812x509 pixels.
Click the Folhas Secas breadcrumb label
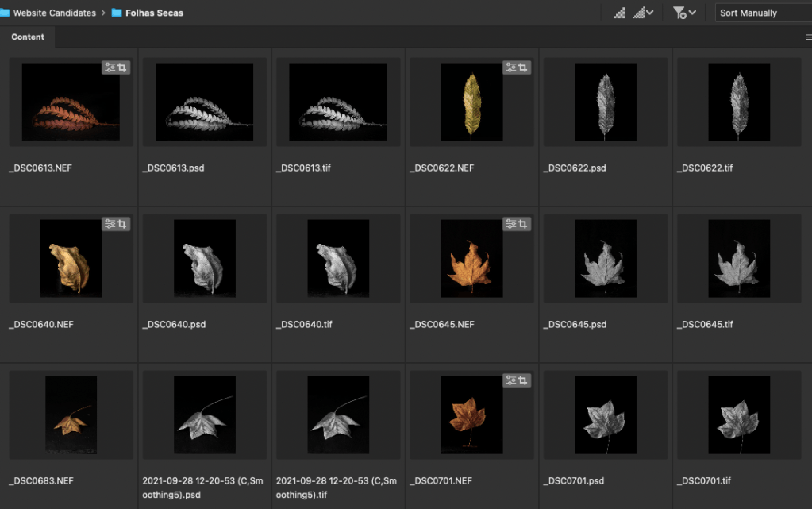click(154, 13)
